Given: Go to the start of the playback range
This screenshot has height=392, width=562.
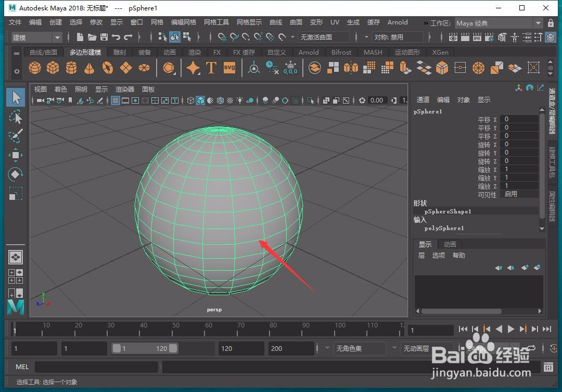Looking at the screenshot, I should [x=463, y=329].
